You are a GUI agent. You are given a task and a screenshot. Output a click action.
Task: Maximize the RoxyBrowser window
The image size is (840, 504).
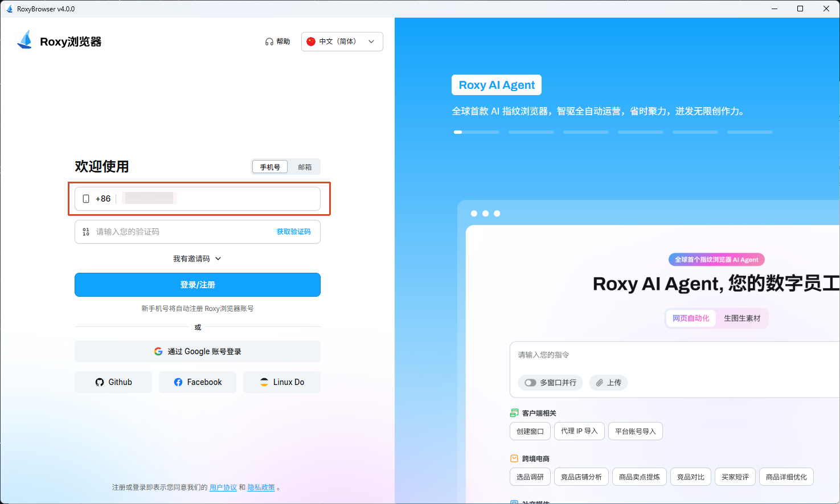coord(800,9)
